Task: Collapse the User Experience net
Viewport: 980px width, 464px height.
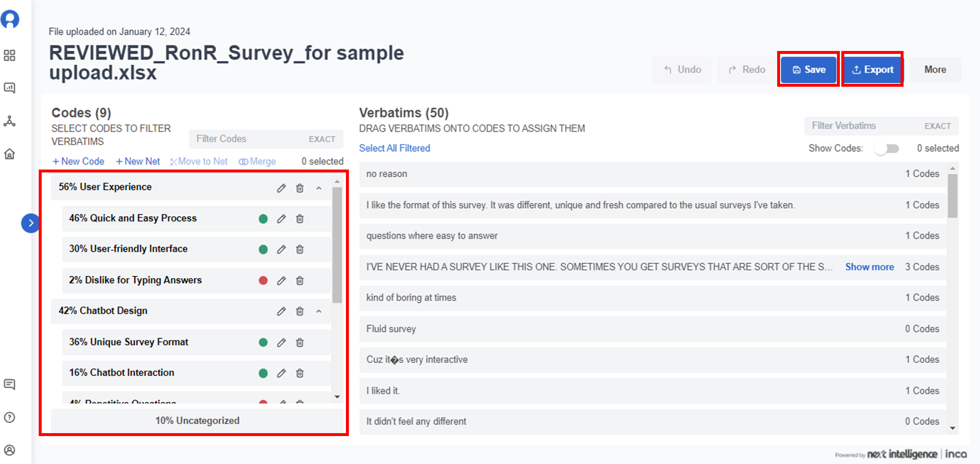Action: tap(319, 188)
